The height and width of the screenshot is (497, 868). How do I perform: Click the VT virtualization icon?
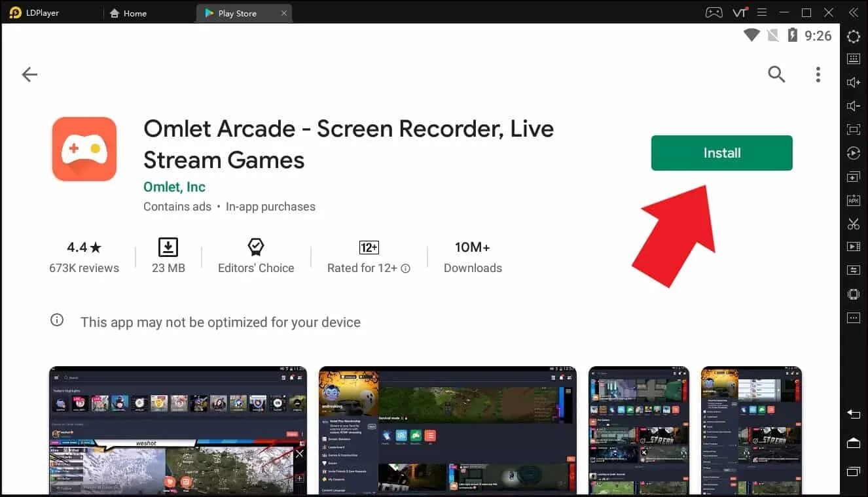click(x=740, y=12)
